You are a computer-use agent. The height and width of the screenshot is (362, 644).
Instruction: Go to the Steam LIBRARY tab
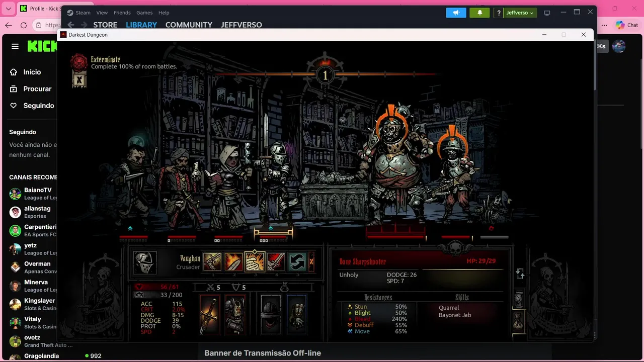(141, 25)
